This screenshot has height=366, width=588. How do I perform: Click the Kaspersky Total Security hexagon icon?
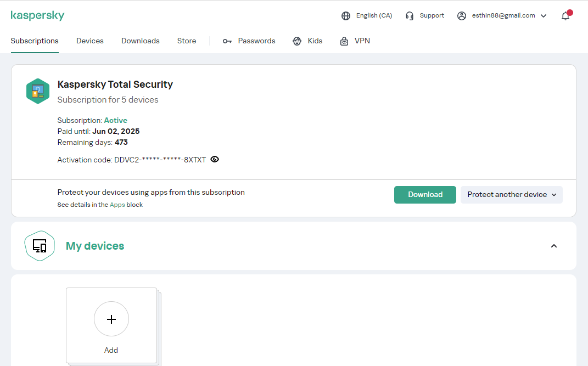pyautogui.click(x=38, y=91)
